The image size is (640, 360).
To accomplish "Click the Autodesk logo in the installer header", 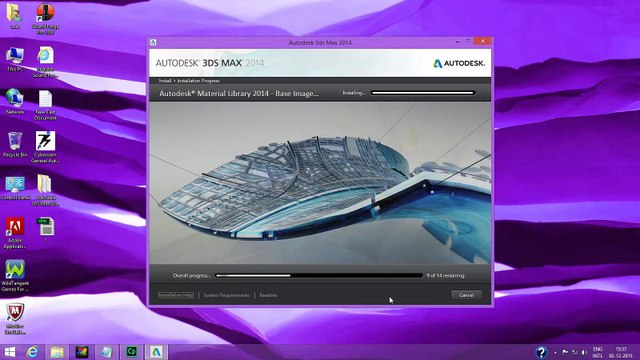I will tap(459, 63).
